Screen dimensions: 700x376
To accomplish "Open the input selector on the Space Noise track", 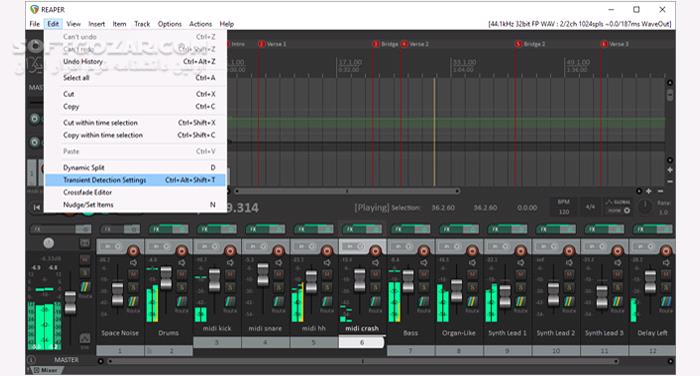I will (112, 246).
